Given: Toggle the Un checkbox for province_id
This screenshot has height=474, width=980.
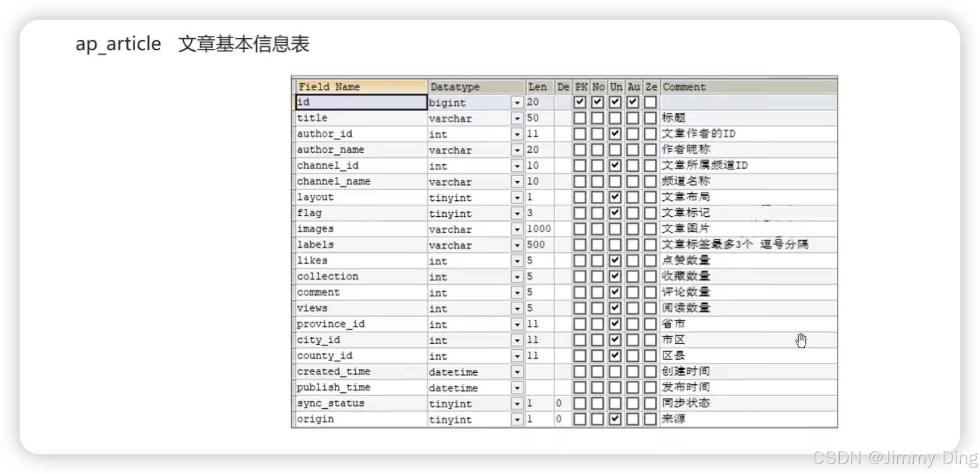Looking at the screenshot, I should (615, 324).
